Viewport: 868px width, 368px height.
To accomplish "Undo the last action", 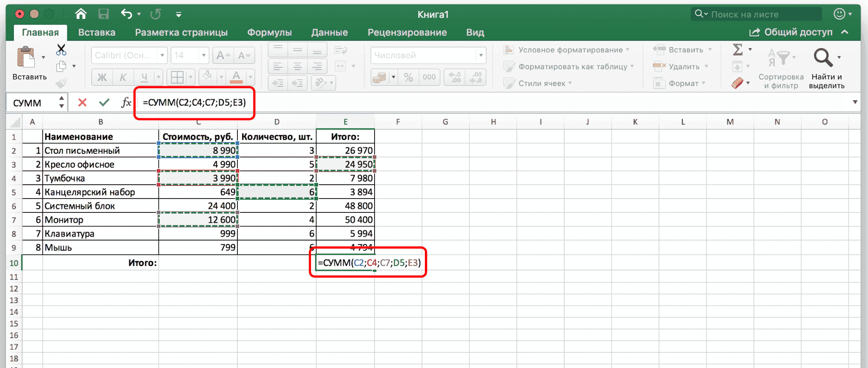I will pyautogui.click(x=126, y=14).
